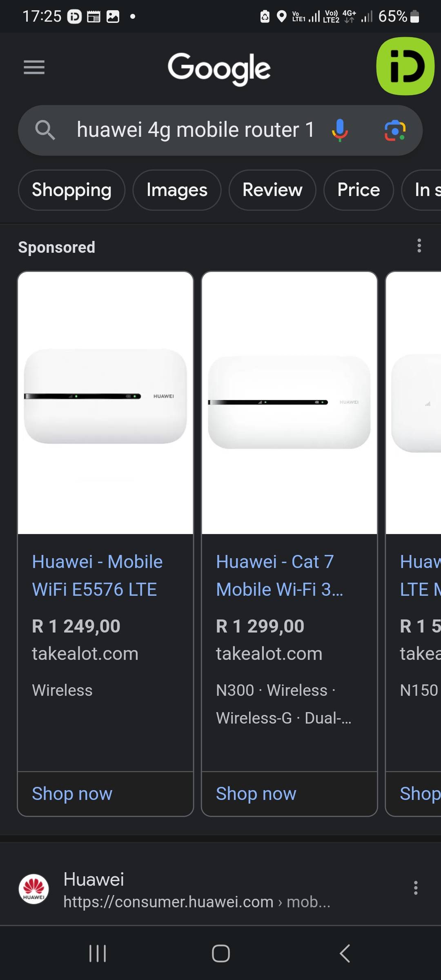Tap the search magnifier icon
This screenshot has width=441, height=980.
pos(45,130)
